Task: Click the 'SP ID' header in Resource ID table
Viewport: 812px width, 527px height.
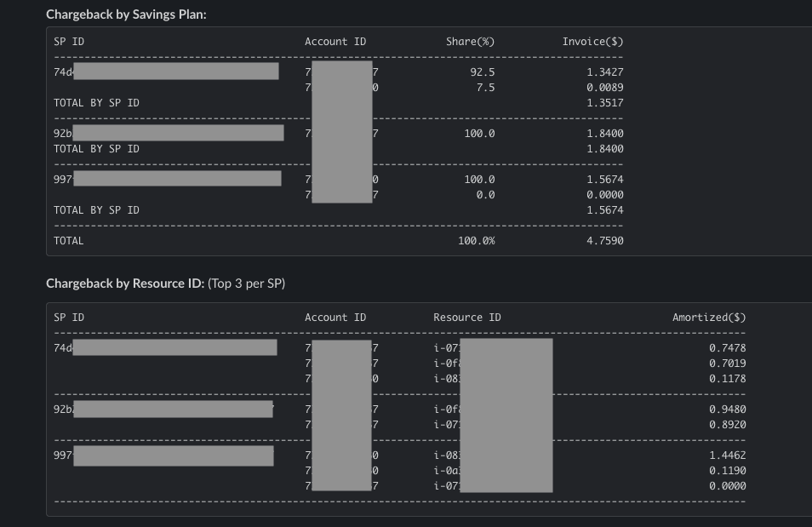Action: tap(69, 317)
